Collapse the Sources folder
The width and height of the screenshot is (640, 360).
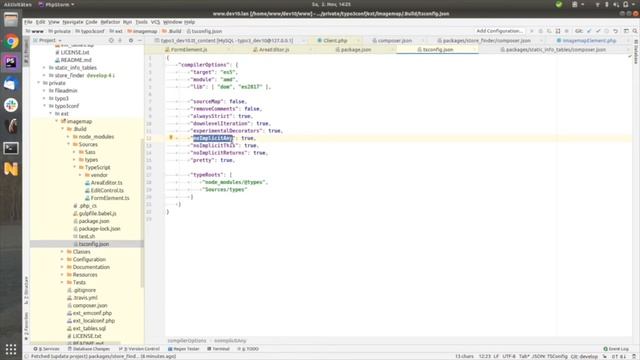coord(68,144)
